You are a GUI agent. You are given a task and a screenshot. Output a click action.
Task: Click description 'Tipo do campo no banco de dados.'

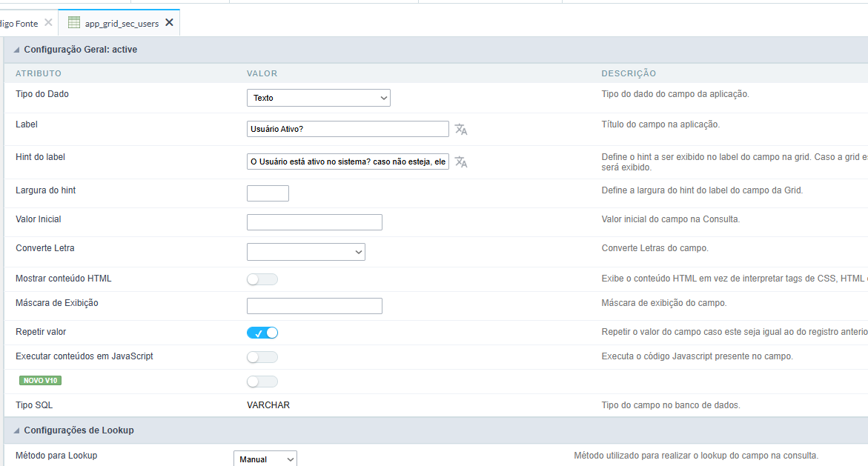click(671, 405)
